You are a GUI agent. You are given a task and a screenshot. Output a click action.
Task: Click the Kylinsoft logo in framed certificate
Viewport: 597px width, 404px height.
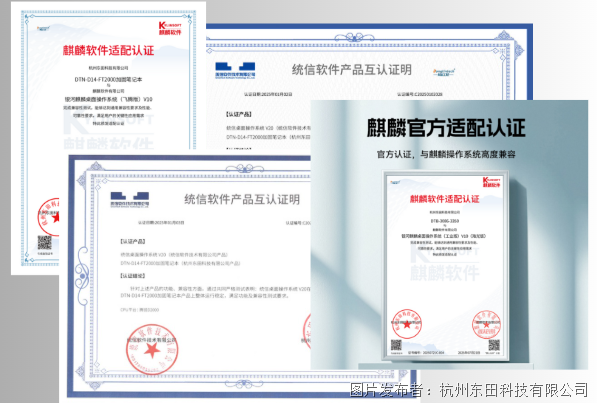[492, 182]
